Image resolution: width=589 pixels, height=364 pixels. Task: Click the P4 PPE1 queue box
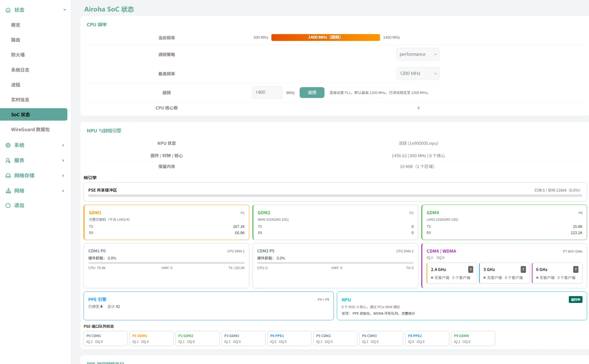tap(289, 339)
